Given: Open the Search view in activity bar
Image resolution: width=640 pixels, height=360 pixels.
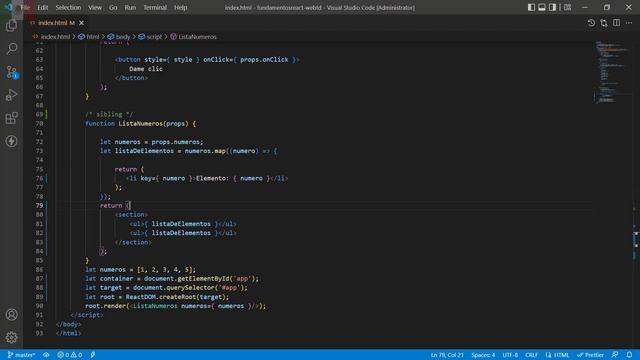Looking at the screenshot, I should pyautogui.click(x=11, y=49).
